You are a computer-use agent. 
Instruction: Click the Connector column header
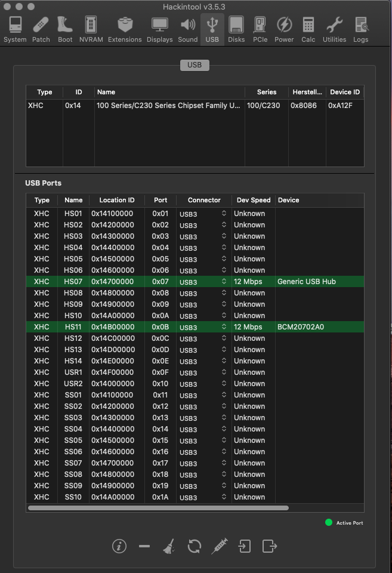tap(204, 200)
